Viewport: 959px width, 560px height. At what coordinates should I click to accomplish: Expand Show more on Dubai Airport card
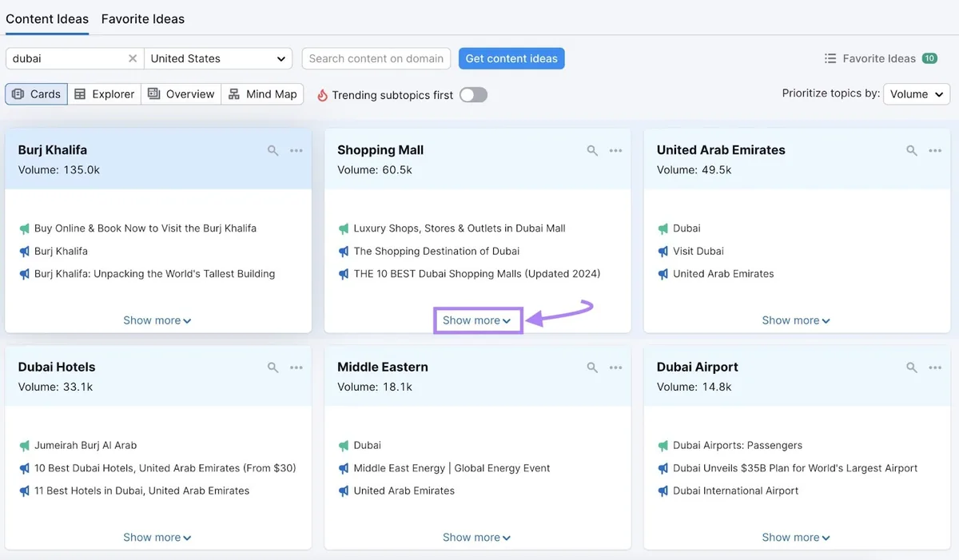click(x=796, y=538)
